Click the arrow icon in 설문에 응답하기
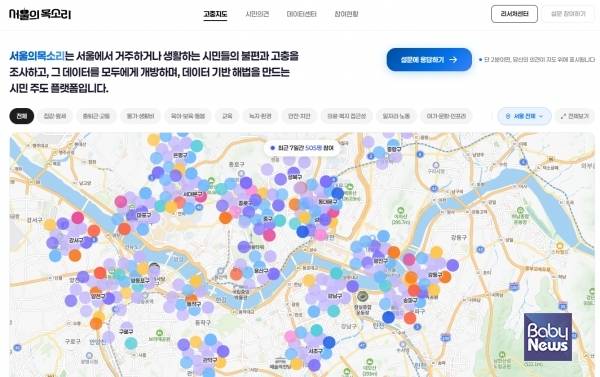Image resolution: width=600 pixels, height=377 pixels. [x=453, y=60]
